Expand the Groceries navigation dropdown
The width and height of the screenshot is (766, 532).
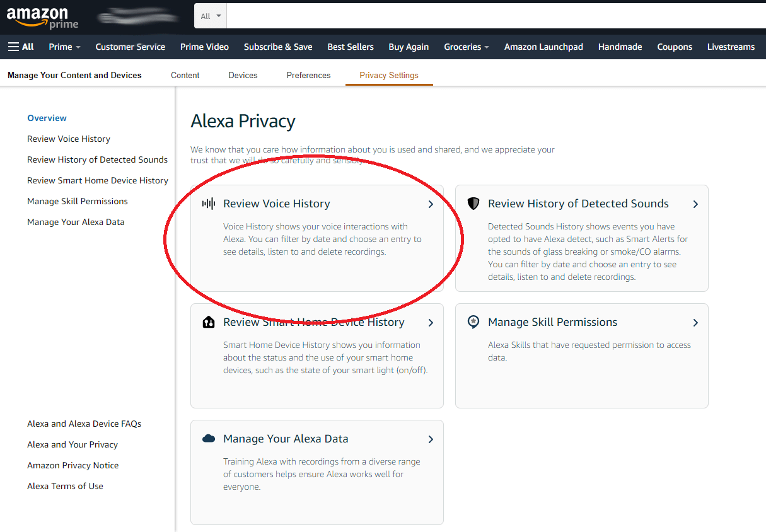click(x=466, y=47)
